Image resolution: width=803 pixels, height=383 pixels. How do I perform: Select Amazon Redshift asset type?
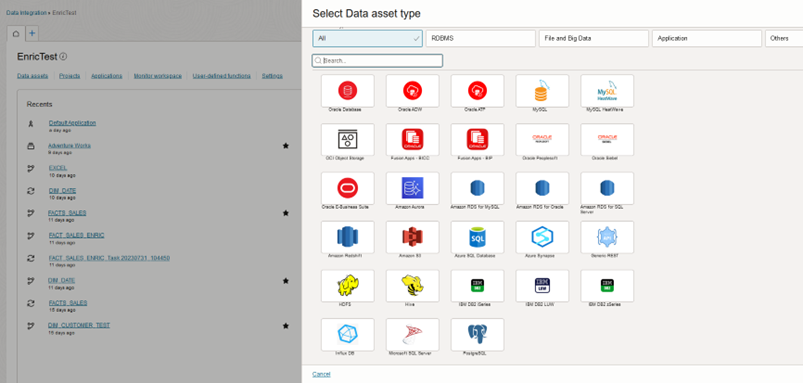[347, 237]
